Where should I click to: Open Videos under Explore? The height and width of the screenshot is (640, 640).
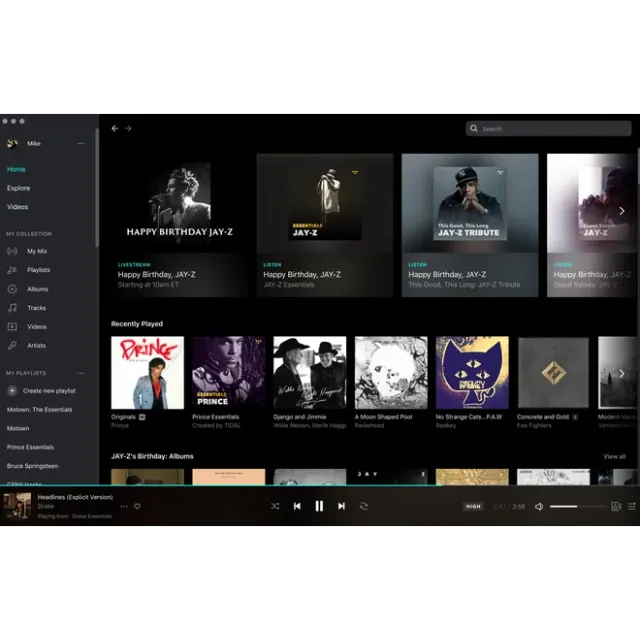click(18, 207)
